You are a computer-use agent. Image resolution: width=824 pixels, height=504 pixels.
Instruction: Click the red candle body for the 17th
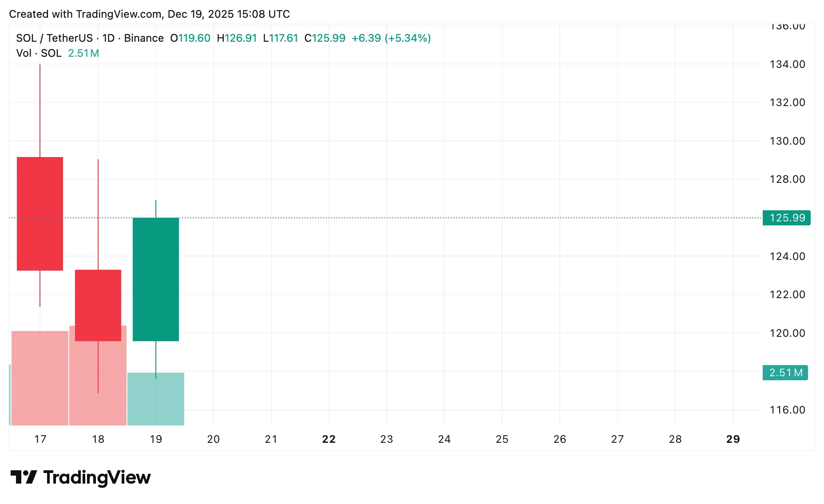40,213
